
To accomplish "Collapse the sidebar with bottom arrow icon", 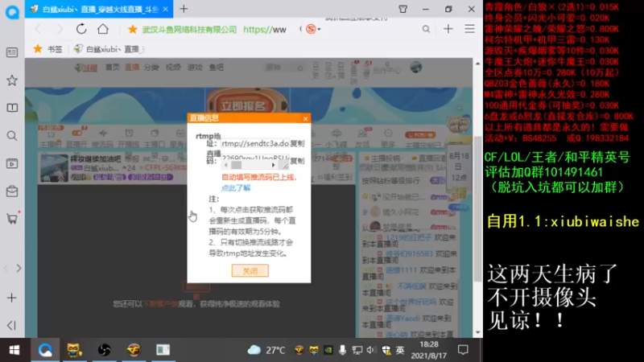I will 12,325.
